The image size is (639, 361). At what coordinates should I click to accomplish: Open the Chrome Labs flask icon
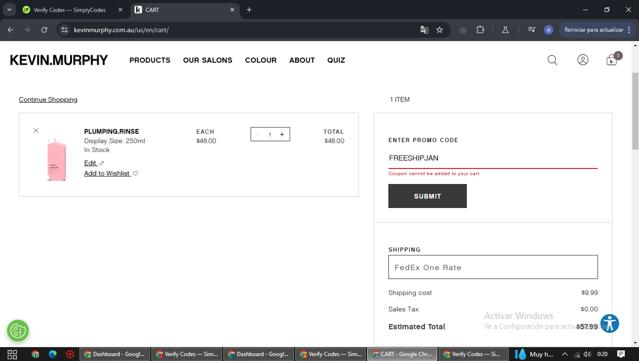pos(505,30)
